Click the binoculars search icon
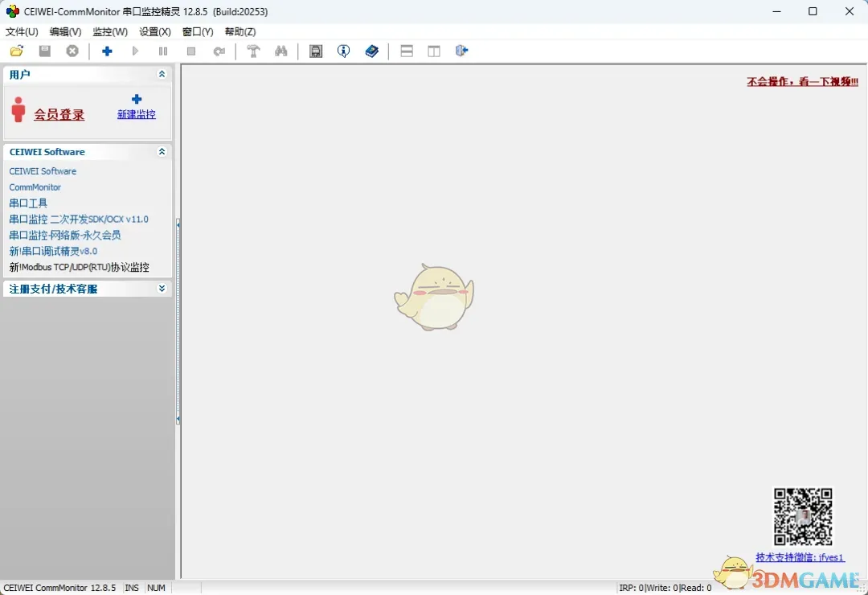This screenshot has height=595, width=868. (280, 51)
